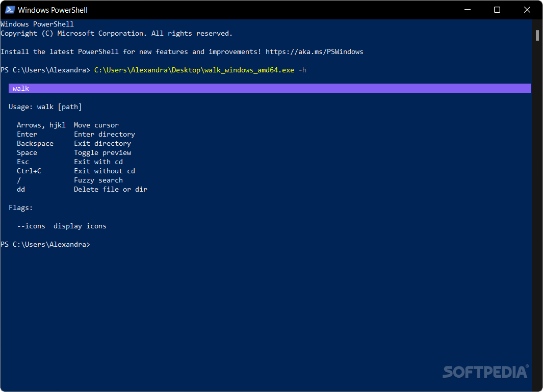Click the PowerShell icon in title bar
Viewport: 543px width, 392px height.
tap(10, 10)
